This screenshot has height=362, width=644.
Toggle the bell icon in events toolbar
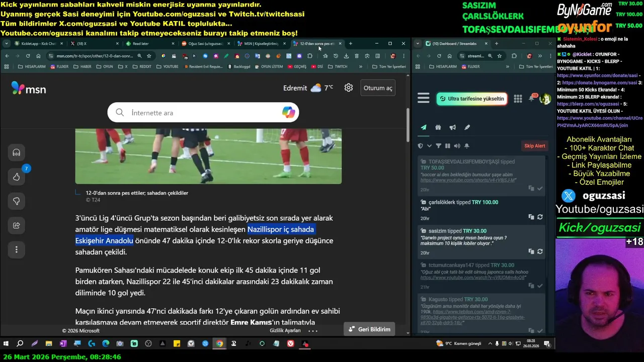467,146
